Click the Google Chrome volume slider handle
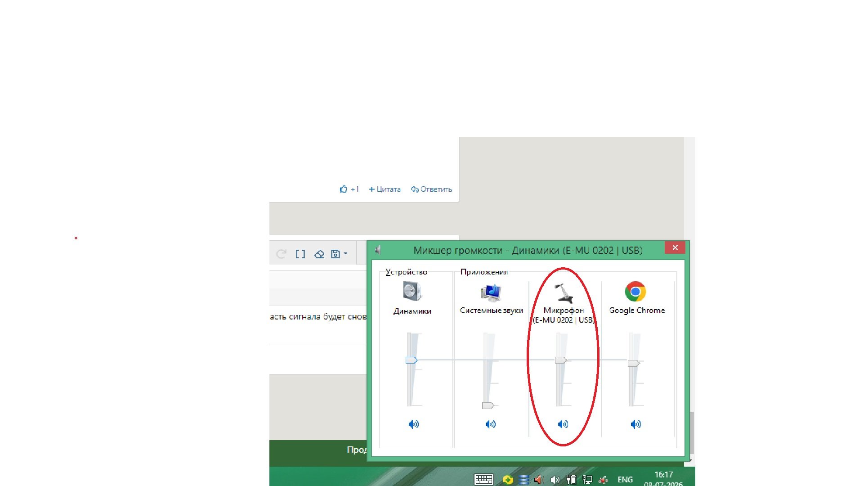The height and width of the screenshot is (486, 868). coord(634,363)
